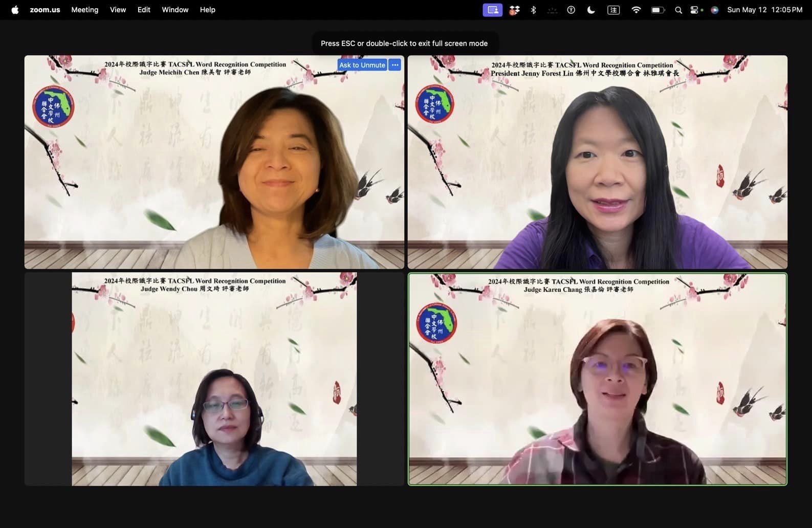
Task: Open the Window menu
Action: coord(175,10)
